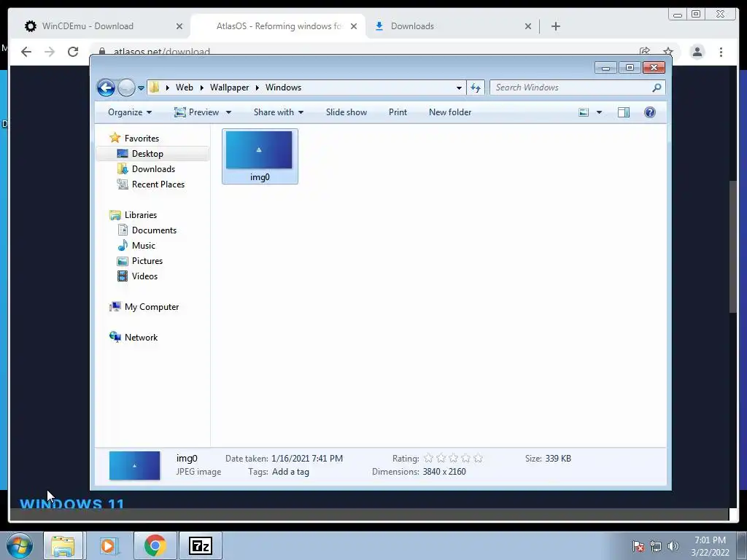Toggle the preview pane
Screen dimensions: 747x560
coord(624,112)
